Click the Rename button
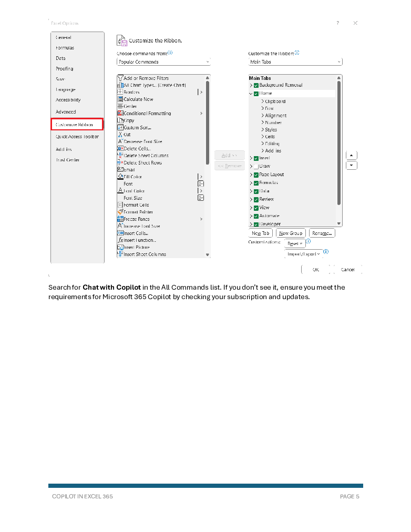Viewport: 411px width, 532px height. click(322, 233)
